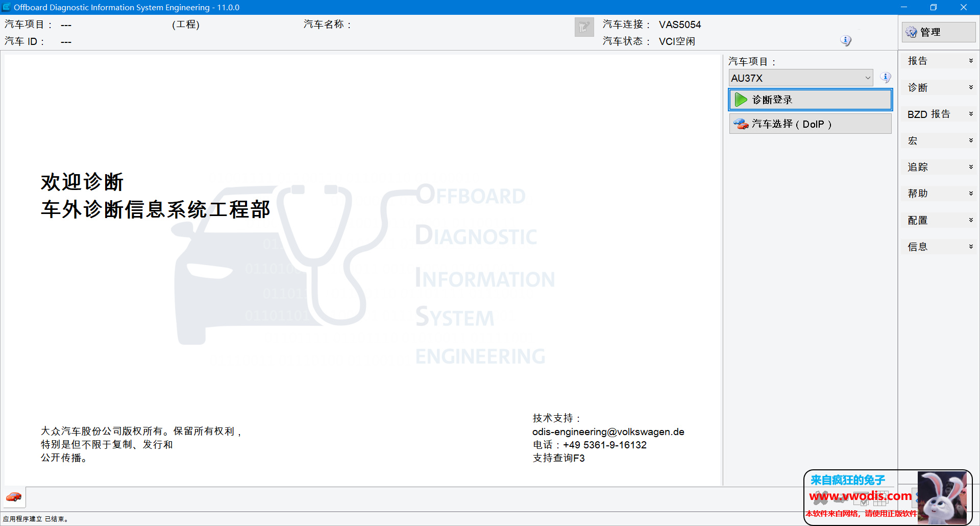Click the data transfer icon in the header bar
Image resolution: width=980 pixels, height=526 pixels.
click(584, 27)
